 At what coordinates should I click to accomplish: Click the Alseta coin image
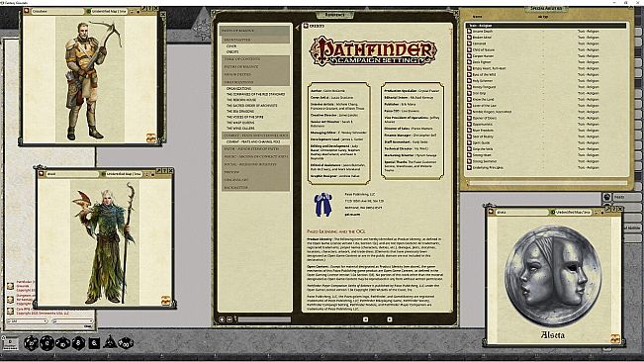tap(552, 276)
